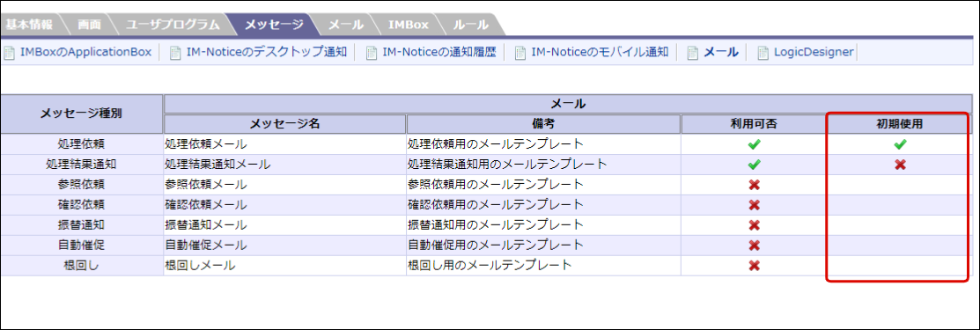Select the 処理結果通知 message type cell
Viewport: 980px width, 330px height.
pyautogui.click(x=82, y=165)
